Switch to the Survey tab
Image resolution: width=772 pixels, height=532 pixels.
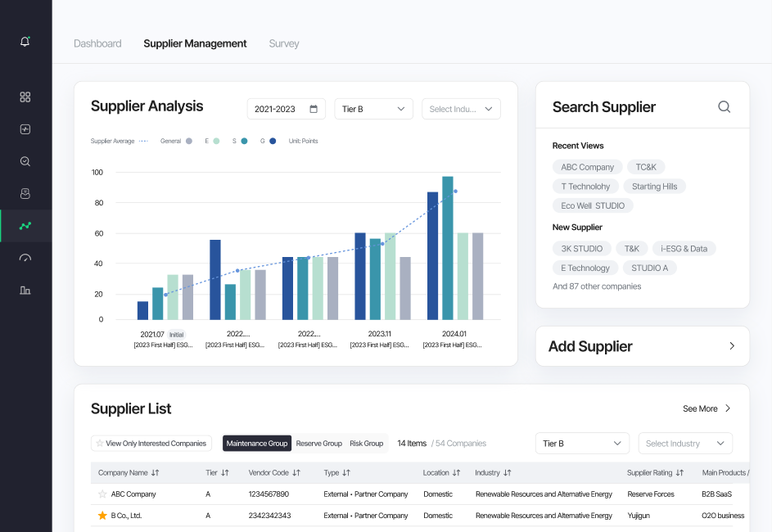pos(284,43)
